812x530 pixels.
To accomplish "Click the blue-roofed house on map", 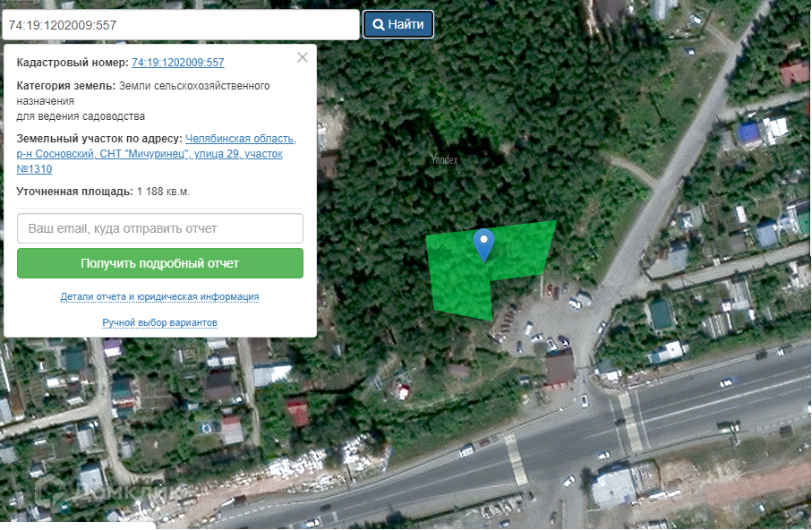I will coord(748,133).
